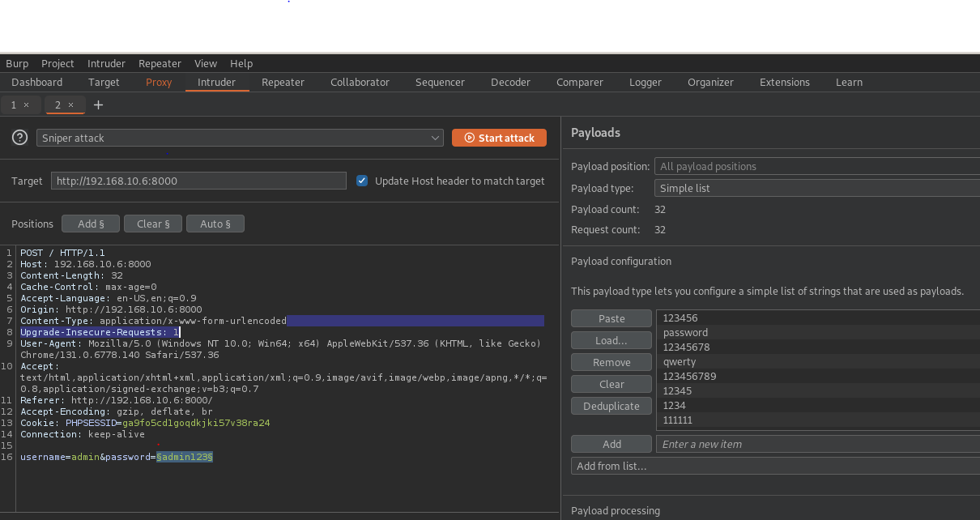Switch to the Dashboard tab

point(37,82)
